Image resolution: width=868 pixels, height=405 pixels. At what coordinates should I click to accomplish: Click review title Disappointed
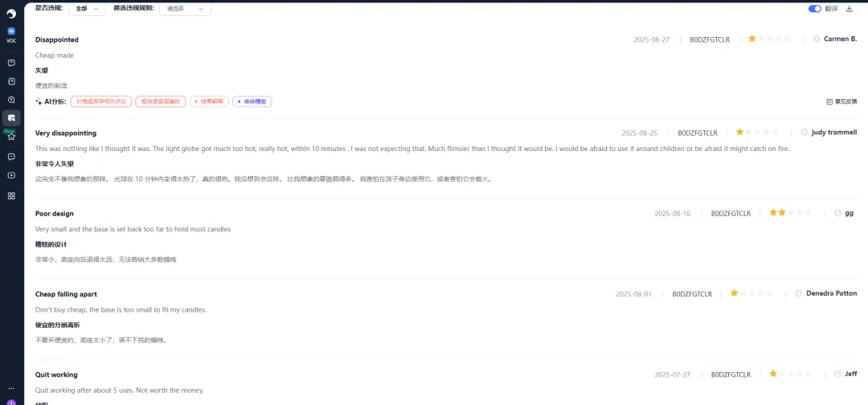coord(56,40)
